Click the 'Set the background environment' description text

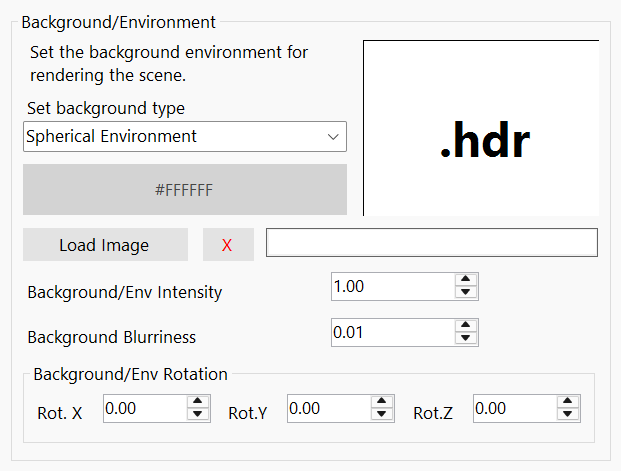click(169, 64)
